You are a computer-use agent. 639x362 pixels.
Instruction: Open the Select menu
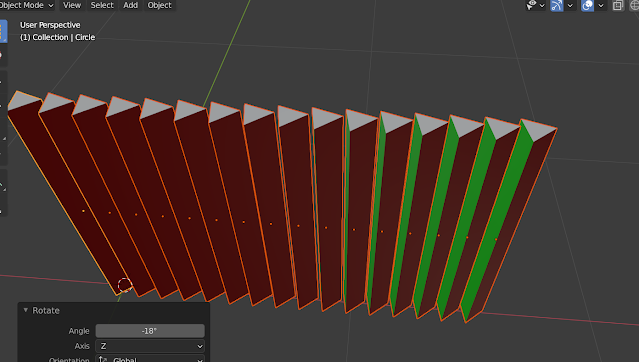pos(102,5)
